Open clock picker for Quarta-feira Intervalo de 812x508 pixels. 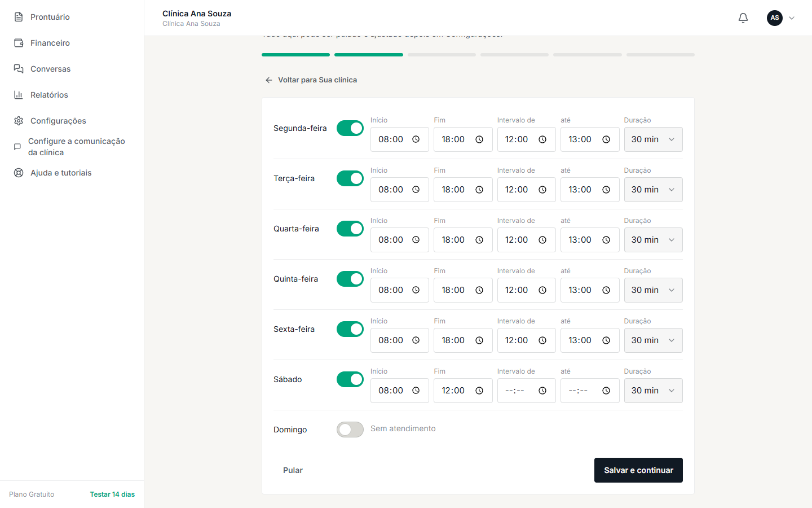click(x=542, y=240)
